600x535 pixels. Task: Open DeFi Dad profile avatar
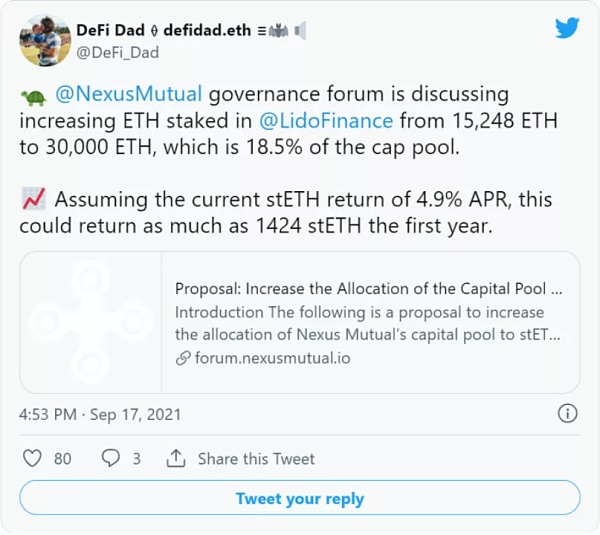[45, 41]
